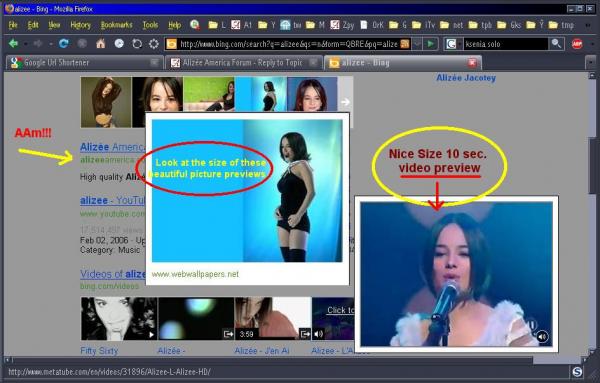Expand the back button history dropdown arrow
This screenshot has width=600, height=383.
point(25,44)
